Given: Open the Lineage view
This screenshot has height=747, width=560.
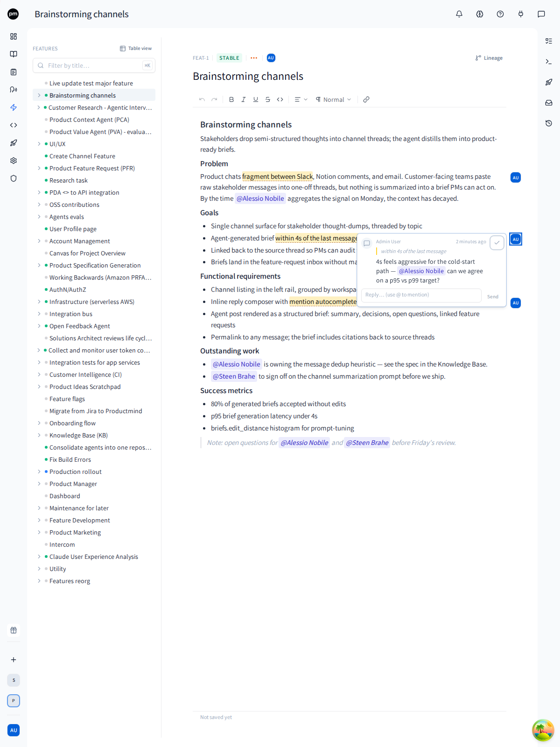Looking at the screenshot, I should click(x=489, y=58).
